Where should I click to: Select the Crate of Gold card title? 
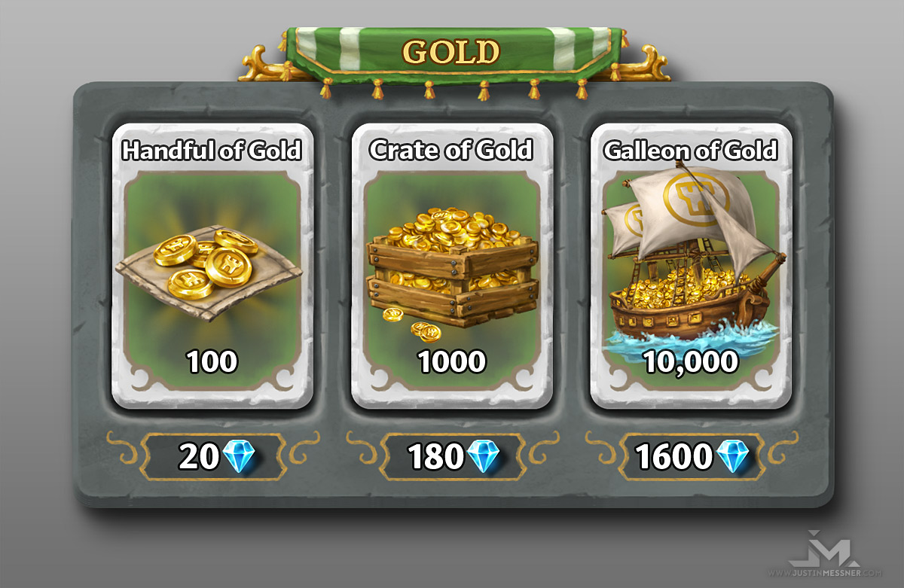451,150
